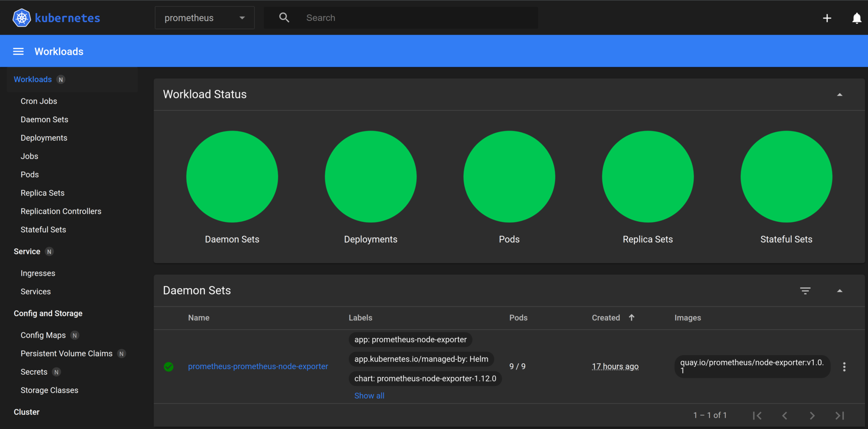The width and height of the screenshot is (868, 429).
Task: Open Stateful Sets in sidebar
Action: [43, 229]
